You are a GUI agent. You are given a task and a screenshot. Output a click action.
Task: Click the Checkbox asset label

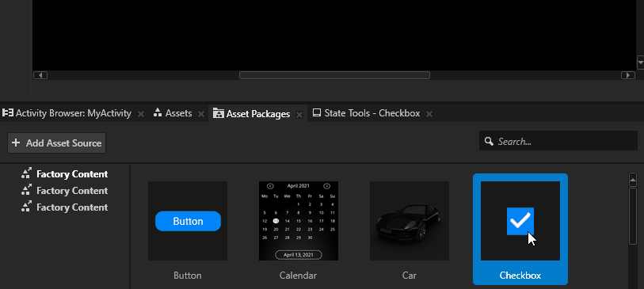(520, 276)
